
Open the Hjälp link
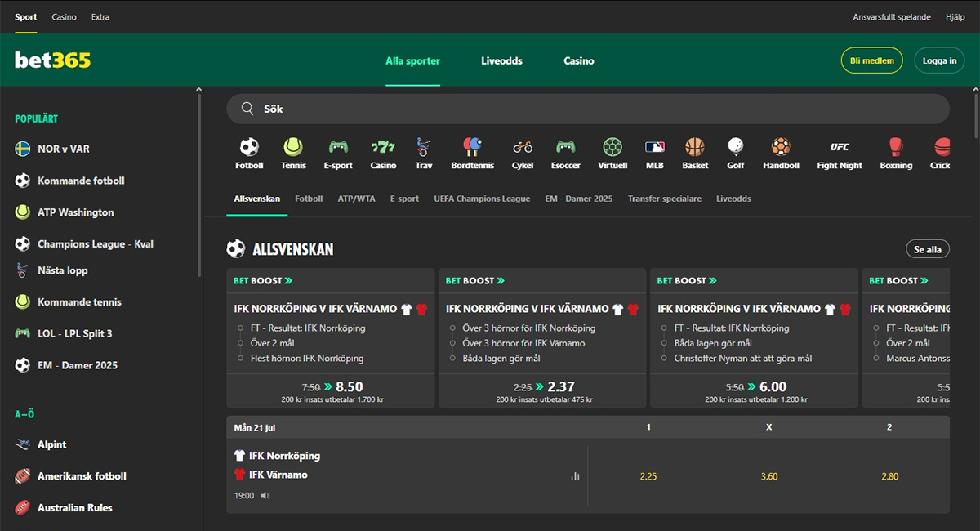pos(955,17)
